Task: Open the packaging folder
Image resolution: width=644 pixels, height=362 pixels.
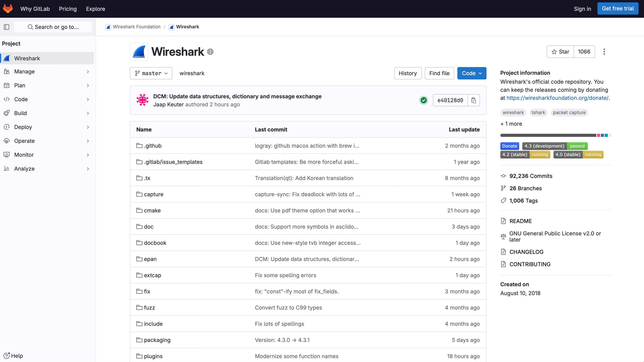Action: point(157,340)
